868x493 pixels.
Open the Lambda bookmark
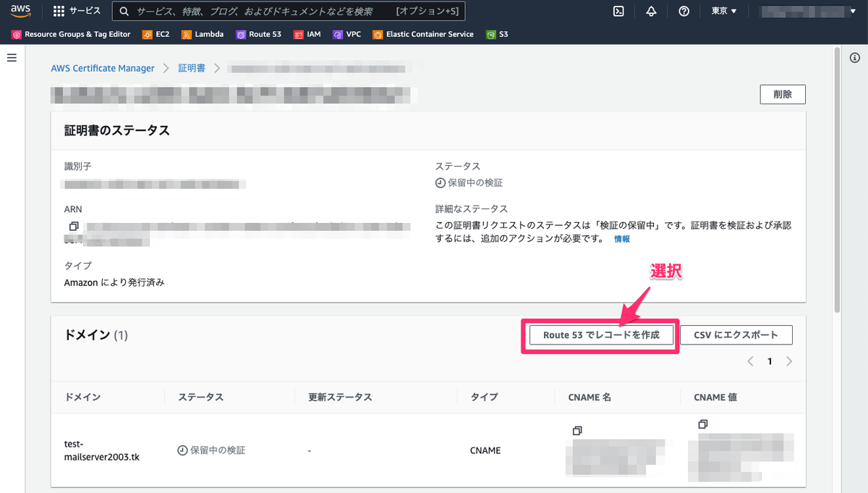pos(203,34)
